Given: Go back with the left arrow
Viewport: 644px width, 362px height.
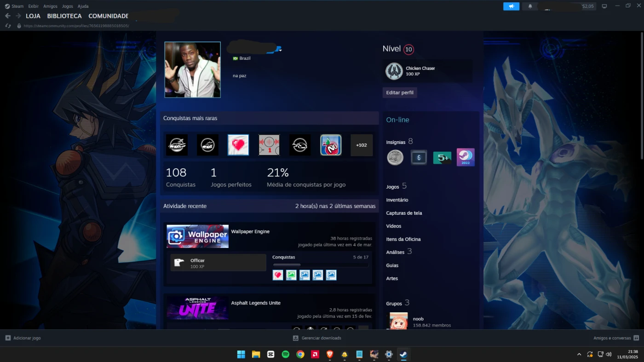Looking at the screenshot, I should pyautogui.click(x=7, y=16).
